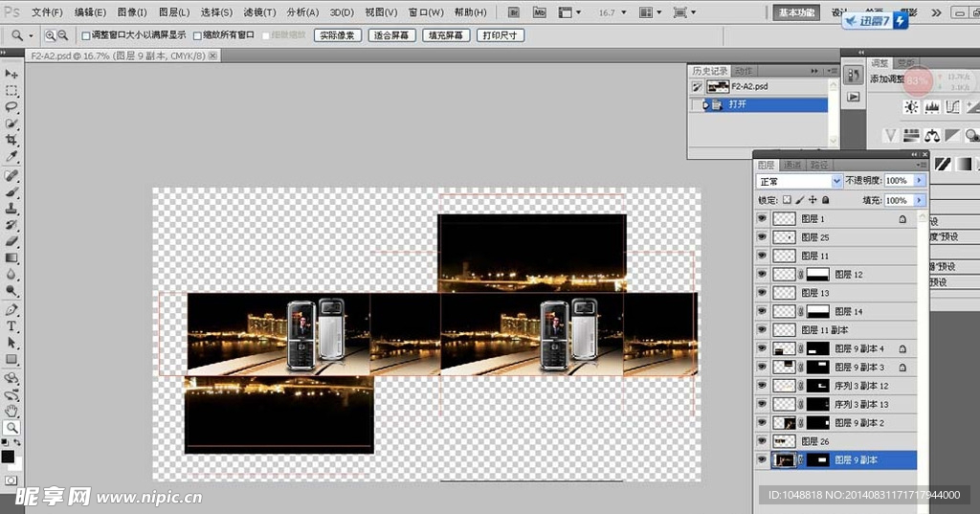Select the Lasso tool
Image resolution: width=980 pixels, height=514 pixels.
point(12,107)
